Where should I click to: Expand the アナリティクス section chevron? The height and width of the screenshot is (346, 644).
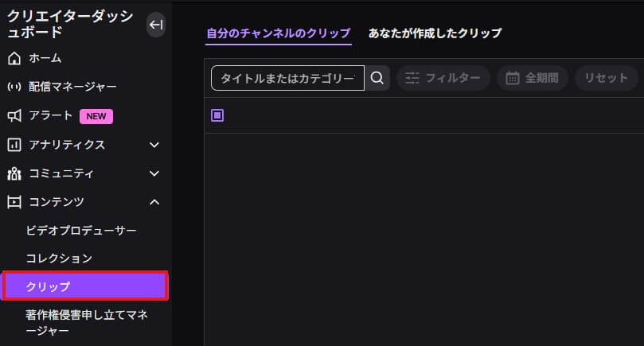(154, 145)
